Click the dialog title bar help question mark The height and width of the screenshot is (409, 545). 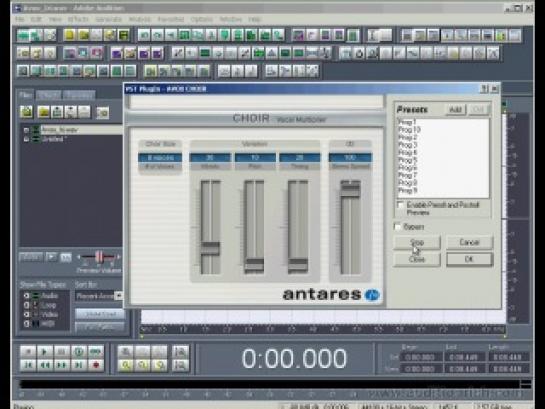(484, 89)
